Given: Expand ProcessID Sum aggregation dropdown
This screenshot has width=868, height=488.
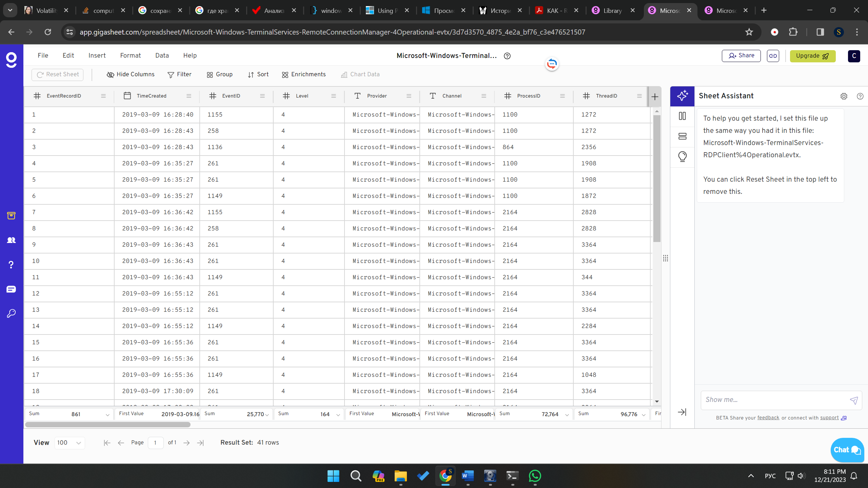Looking at the screenshot, I should pyautogui.click(x=567, y=415).
